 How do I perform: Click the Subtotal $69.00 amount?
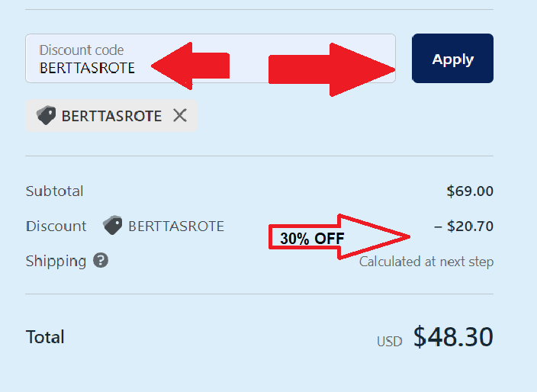[x=470, y=191]
